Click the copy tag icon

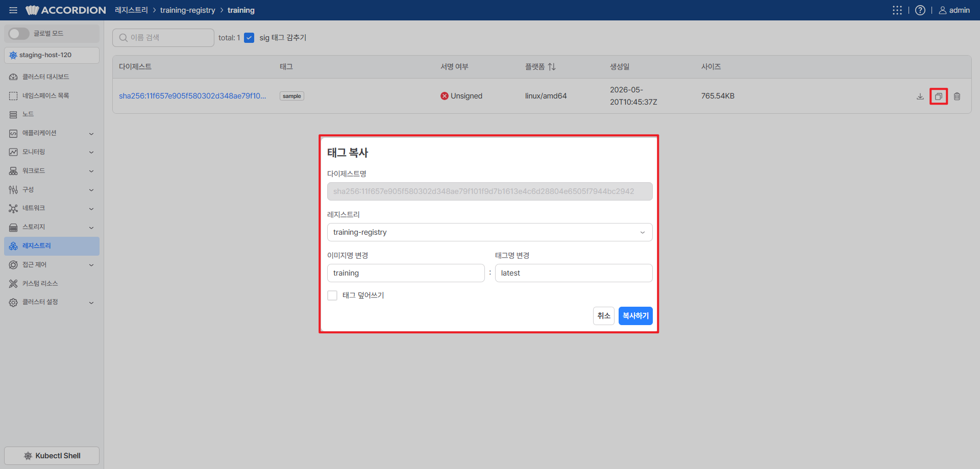pos(938,96)
